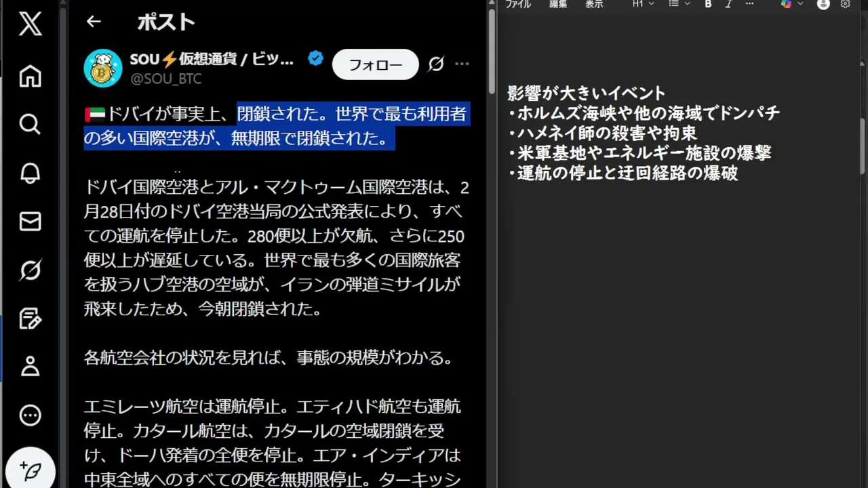Click the X logo in sidebar

point(30,24)
